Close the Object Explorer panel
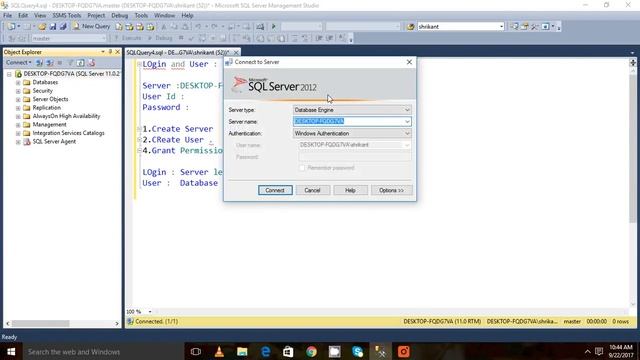 118,52
